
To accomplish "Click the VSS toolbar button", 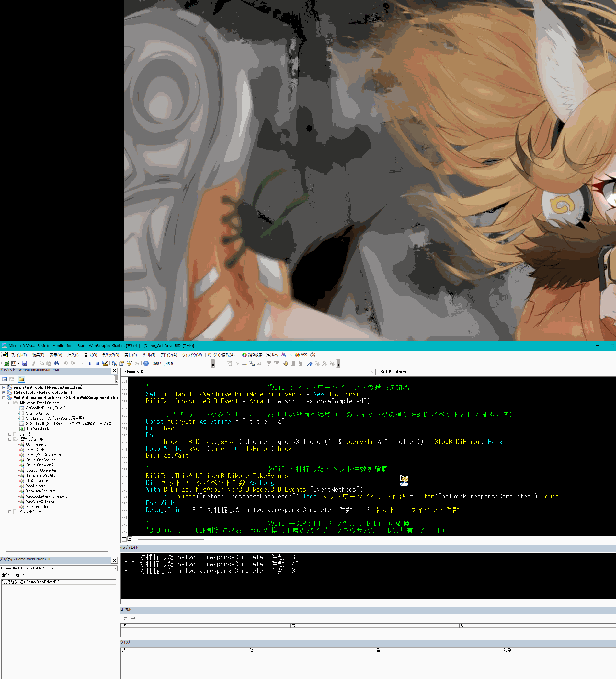I will [301, 355].
